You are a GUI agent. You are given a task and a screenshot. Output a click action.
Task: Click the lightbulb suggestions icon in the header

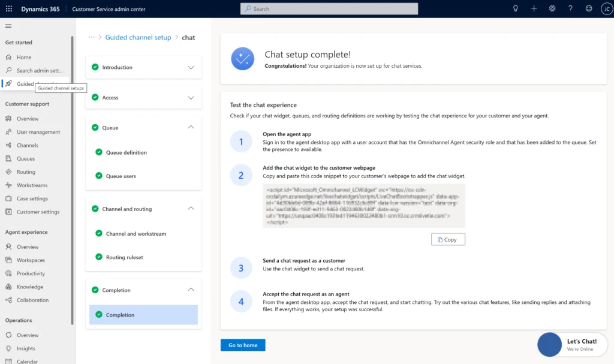pyautogui.click(x=515, y=8)
